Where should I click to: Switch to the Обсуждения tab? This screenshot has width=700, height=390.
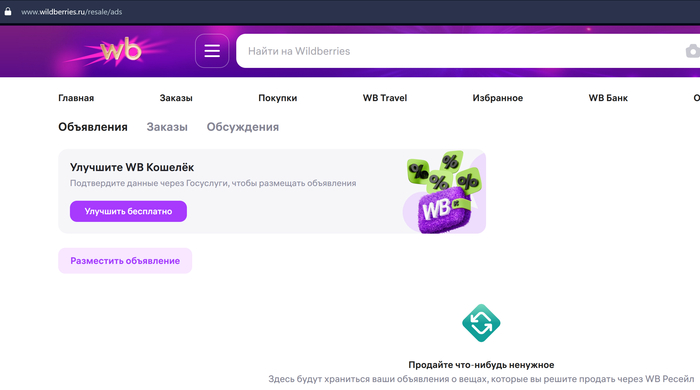[x=242, y=127]
